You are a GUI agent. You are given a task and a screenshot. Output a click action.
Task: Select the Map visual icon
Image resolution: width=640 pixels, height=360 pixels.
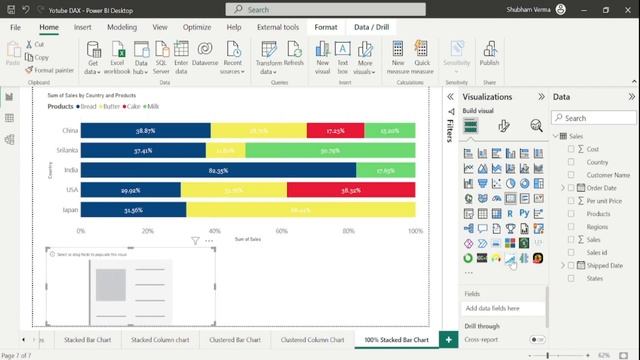[x=469, y=198]
